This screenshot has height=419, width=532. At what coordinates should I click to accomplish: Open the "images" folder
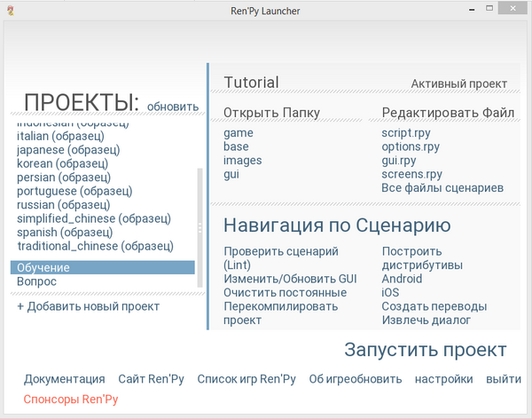pos(242,161)
